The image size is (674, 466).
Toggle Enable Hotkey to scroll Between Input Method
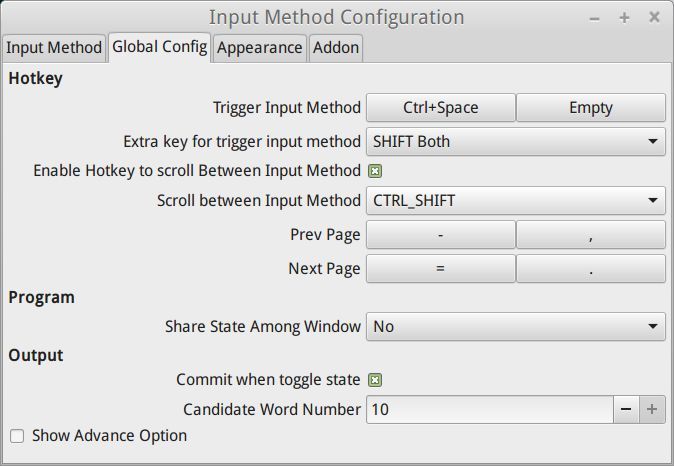pyautogui.click(x=375, y=171)
